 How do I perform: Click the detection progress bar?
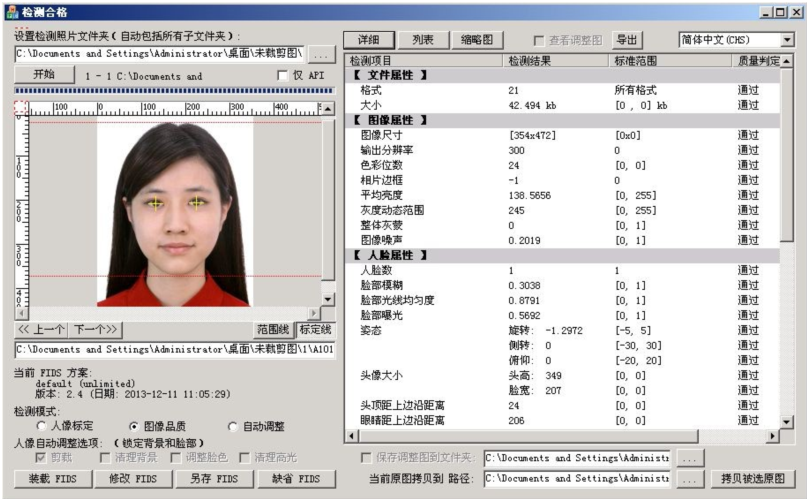[x=174, y=90]
